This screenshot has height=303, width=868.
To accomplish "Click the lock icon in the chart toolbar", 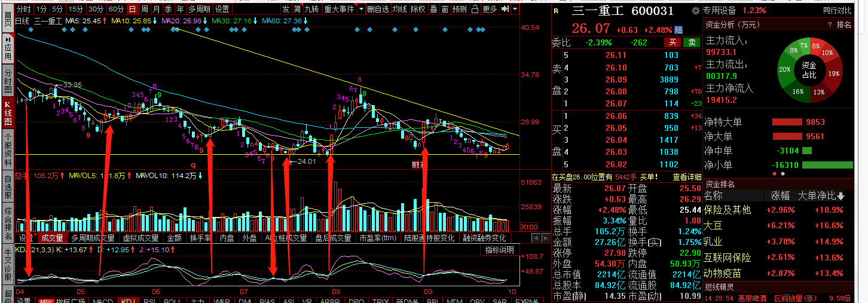I will [474, 9].
